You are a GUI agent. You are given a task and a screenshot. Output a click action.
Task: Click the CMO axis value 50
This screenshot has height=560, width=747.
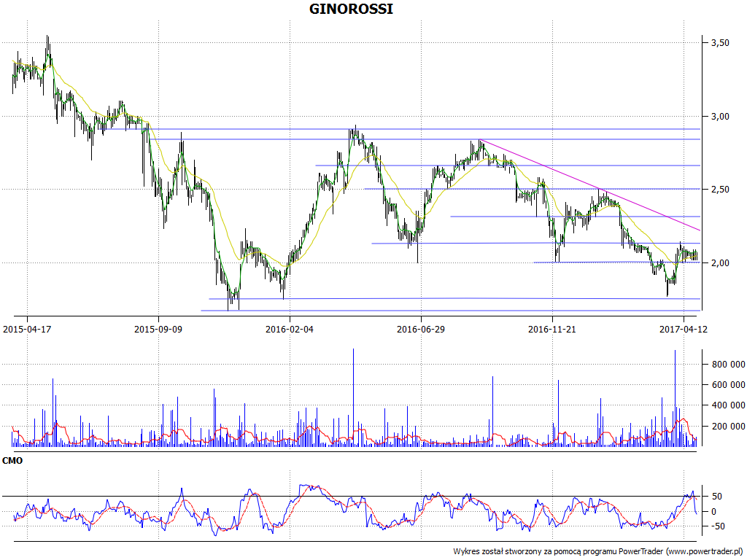pyautogui.click(x=716, y=497)
